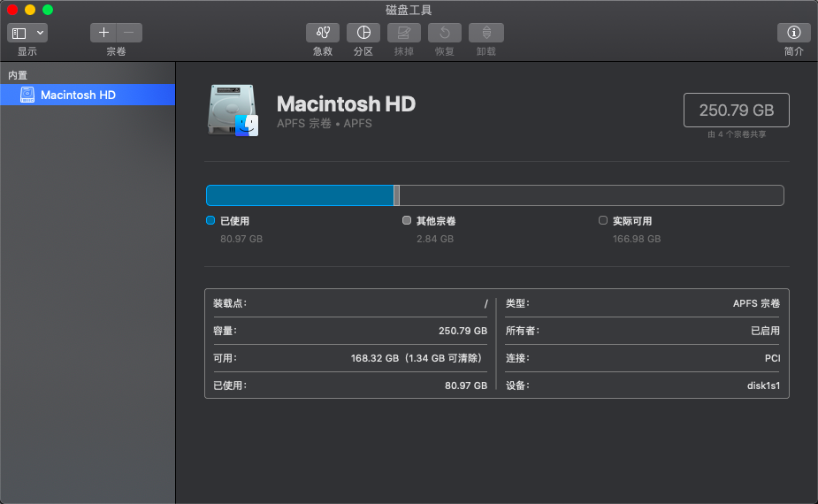Click the 内置 sidebar section header
Image resolution: width=818 pixels, height=504 pixels.
(18, 75)
